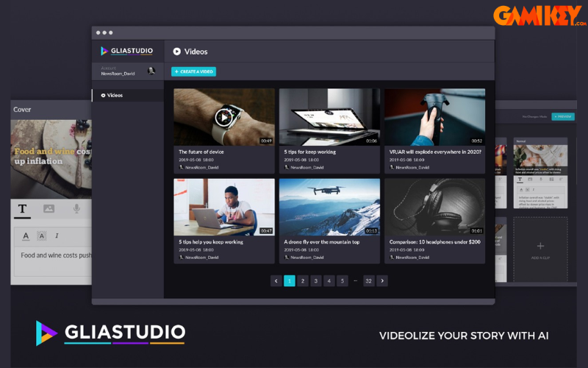
Task: Open the Comparison: 10 headphones thumbnail
Action: pyautogui.click(x=434, y=207)
